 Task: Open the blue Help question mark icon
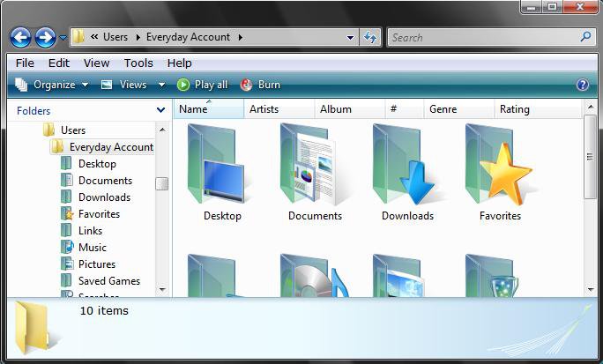[x=583, y=85]
